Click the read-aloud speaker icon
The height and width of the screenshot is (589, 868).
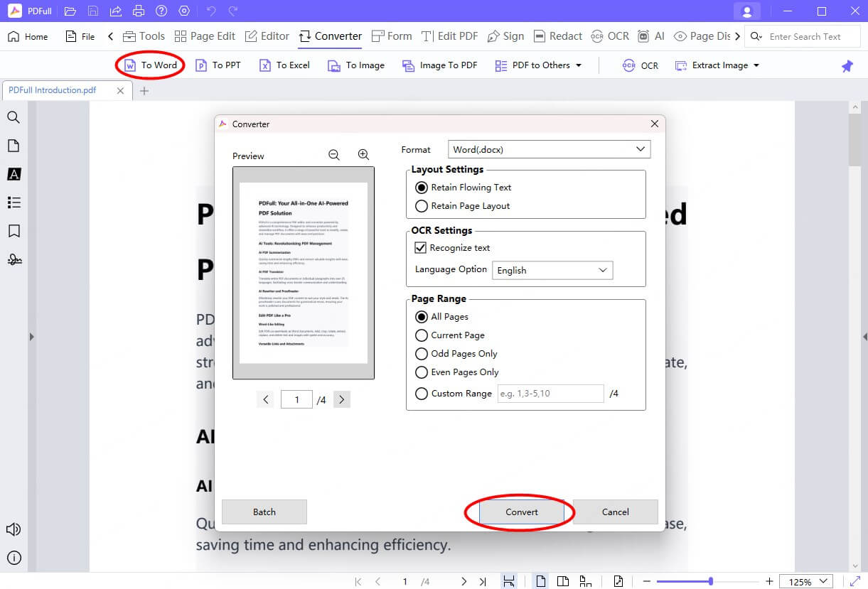pyautogui.click(x=14, y=529)
